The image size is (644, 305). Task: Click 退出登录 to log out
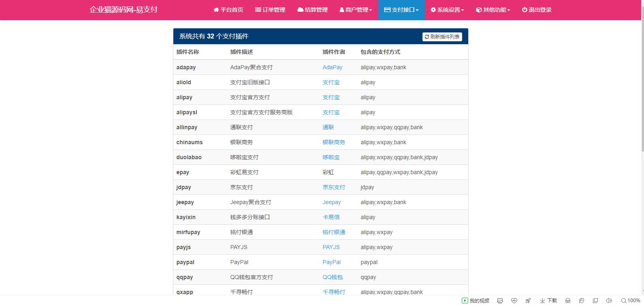click(537, 10)
